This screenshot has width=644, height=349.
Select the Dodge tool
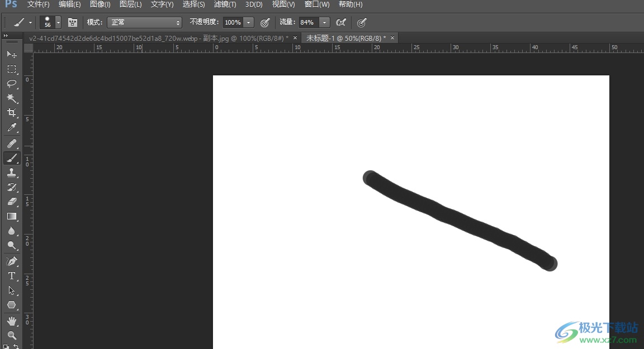click(12, 245)
